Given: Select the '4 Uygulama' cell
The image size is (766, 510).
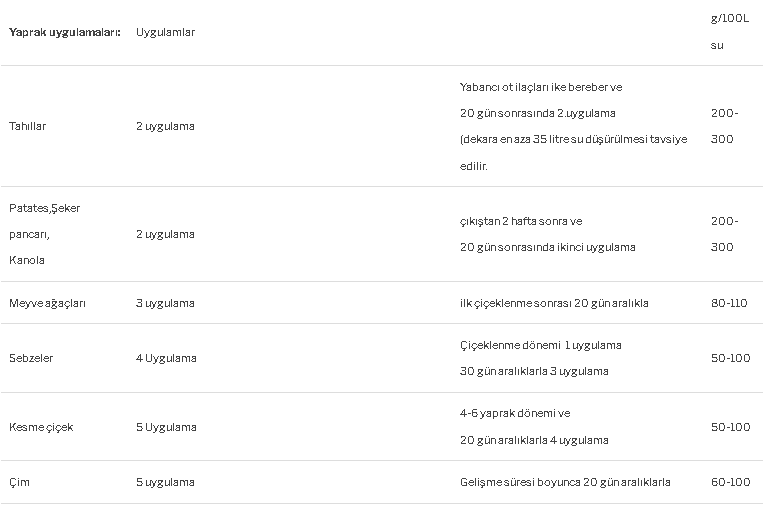Looking at the screenshot, I should click(x=166, y=358).
